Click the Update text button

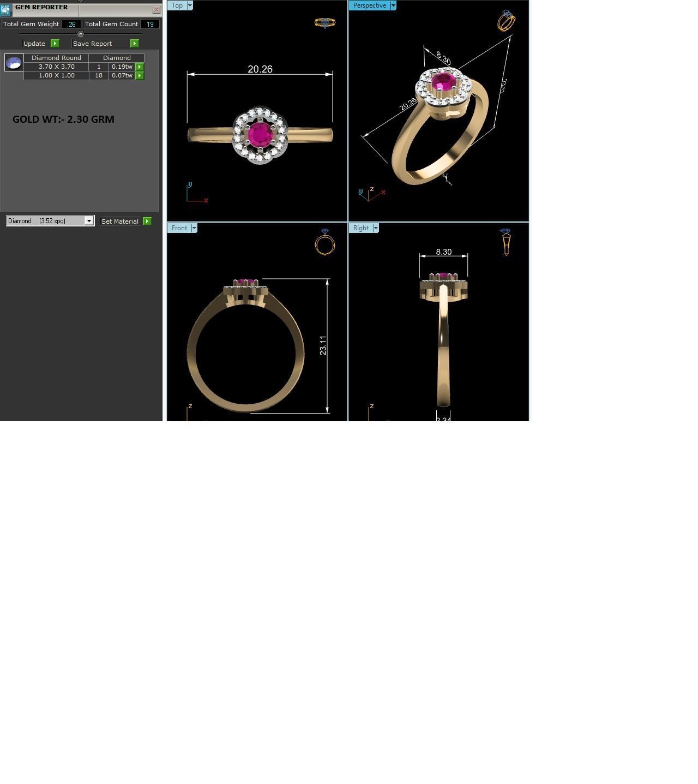pyautogui.click(x=36, y=44)
